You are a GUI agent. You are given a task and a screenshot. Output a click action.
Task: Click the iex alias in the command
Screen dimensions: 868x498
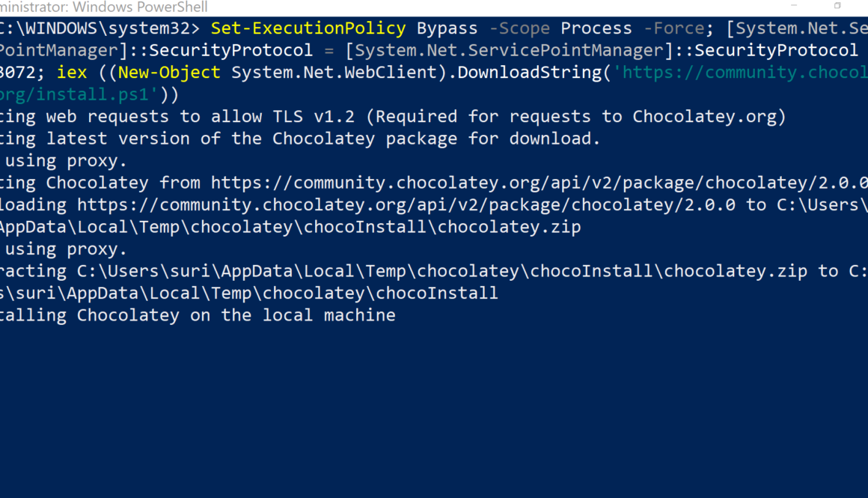72,73
